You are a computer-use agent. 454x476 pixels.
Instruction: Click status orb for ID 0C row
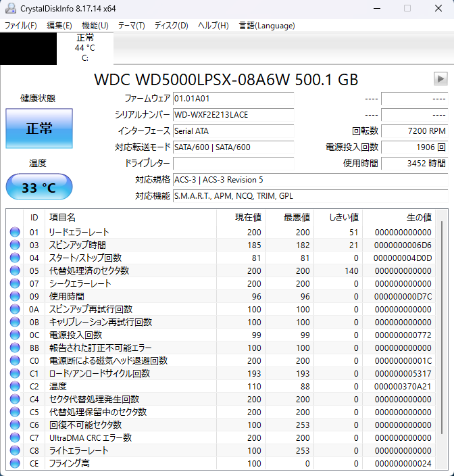15,335
